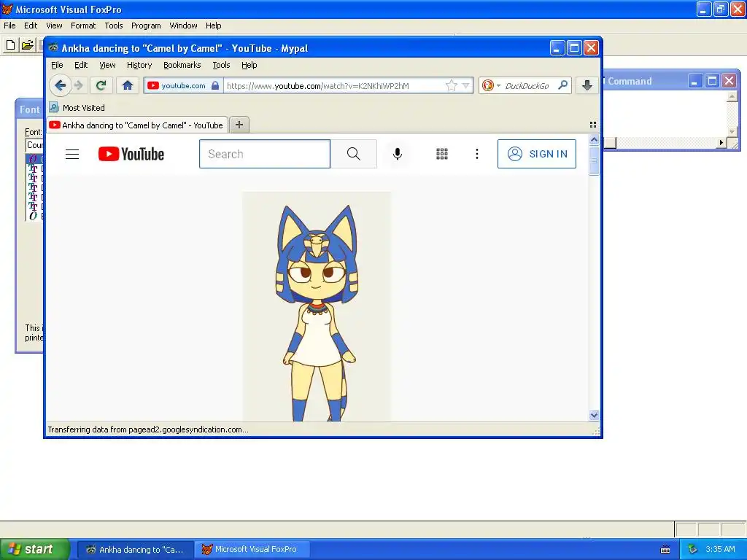Viewport: 747px width, 560px height.
Task: Open the FoxPro Window menu
Action: point(183,26)
